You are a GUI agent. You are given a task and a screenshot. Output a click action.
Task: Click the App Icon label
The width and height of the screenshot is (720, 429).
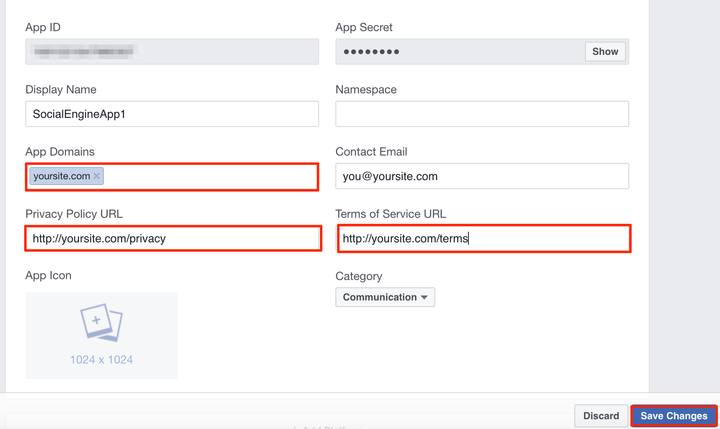point(48,276)
